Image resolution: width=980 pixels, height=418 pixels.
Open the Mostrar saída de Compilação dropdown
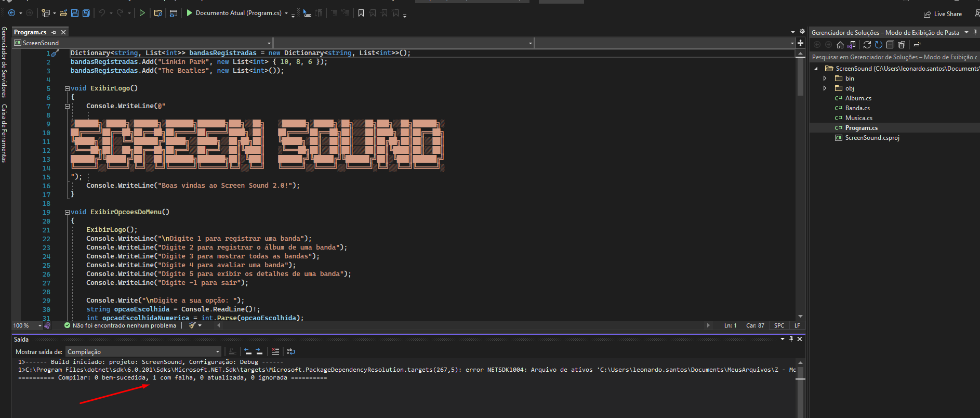143,352
